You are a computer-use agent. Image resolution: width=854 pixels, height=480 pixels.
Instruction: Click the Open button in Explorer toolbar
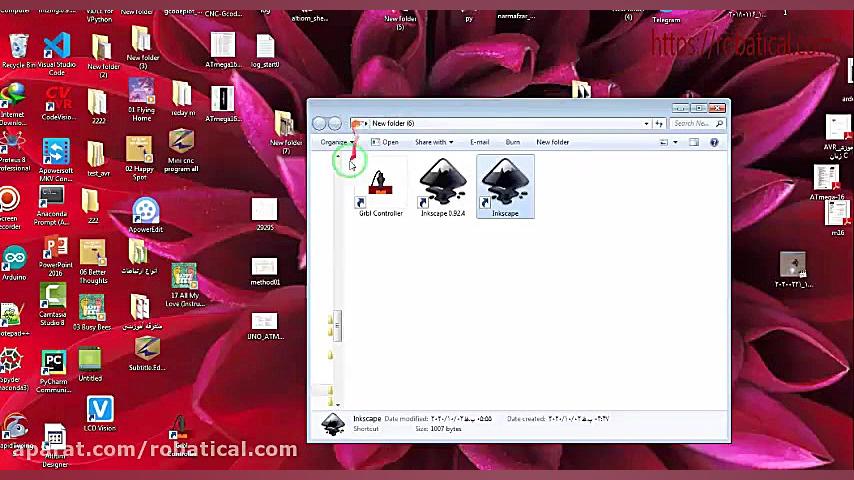pos(385,142)
